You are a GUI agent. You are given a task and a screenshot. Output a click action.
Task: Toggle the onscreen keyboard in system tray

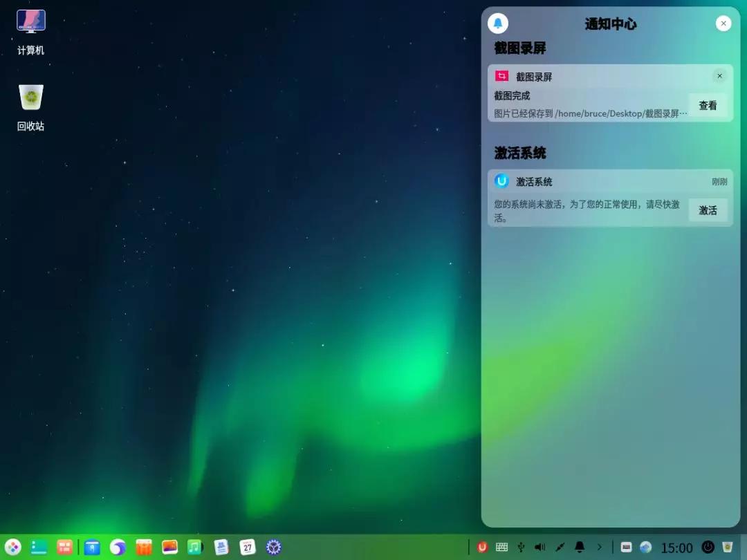501,547
